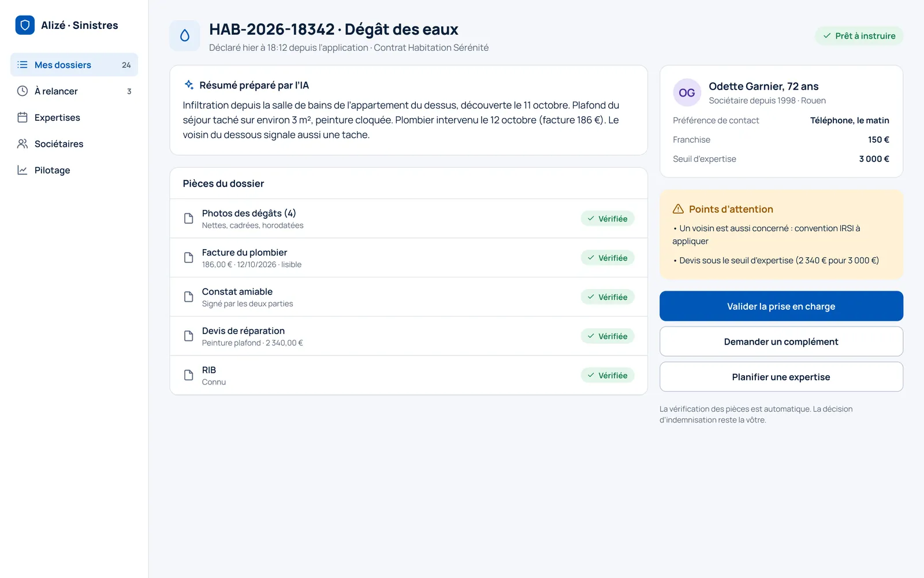Click Téléphone, le matin contact preference
924x578 pixels.
pos(850,120)
